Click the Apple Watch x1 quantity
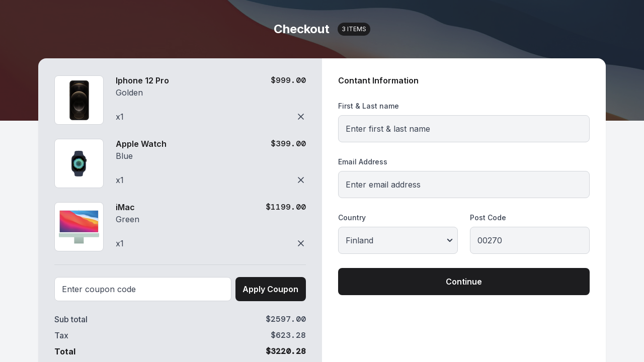 120,180
